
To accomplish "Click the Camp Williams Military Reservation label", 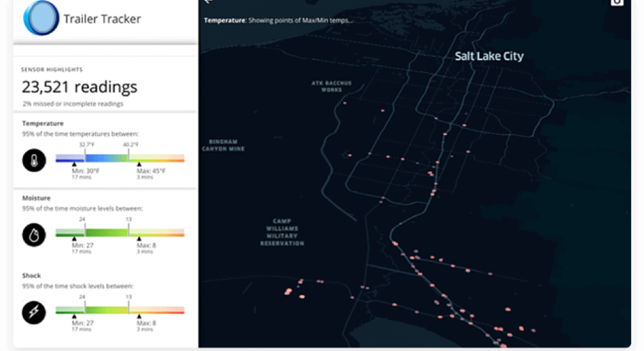I will point(282,232).
